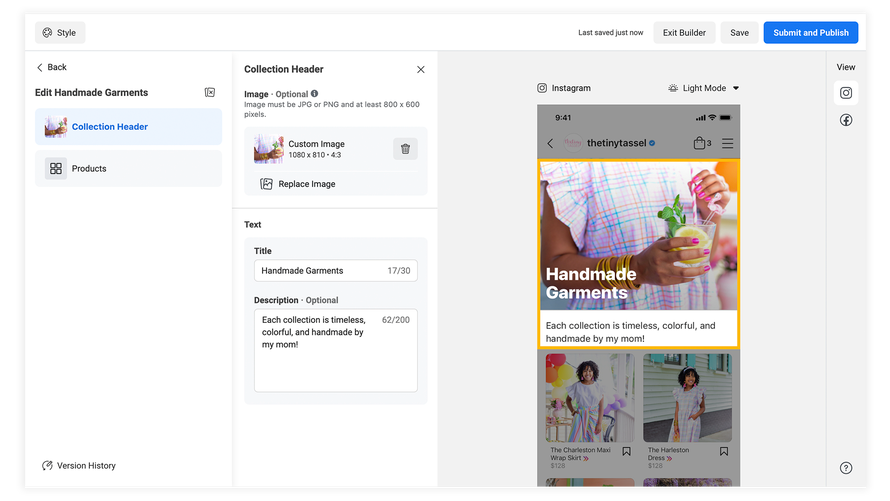890x501 pixels.
Task: Bookmark The Harleston Dress product
Action: [x=725, y=452]
